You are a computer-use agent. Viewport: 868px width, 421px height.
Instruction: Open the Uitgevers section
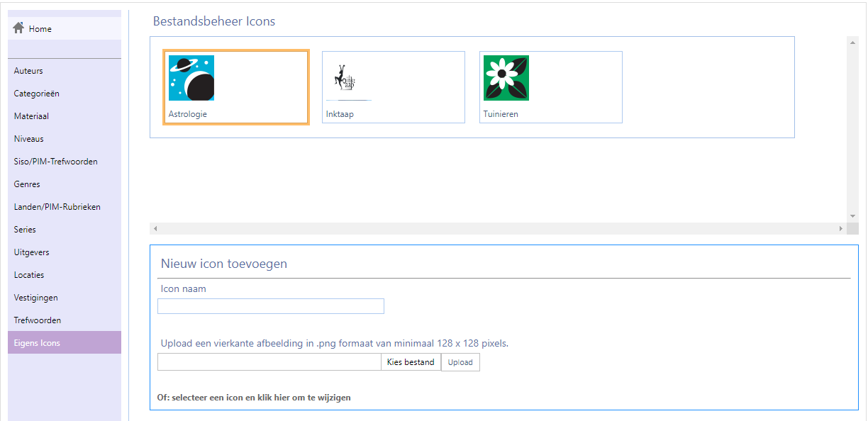(31, 252)
